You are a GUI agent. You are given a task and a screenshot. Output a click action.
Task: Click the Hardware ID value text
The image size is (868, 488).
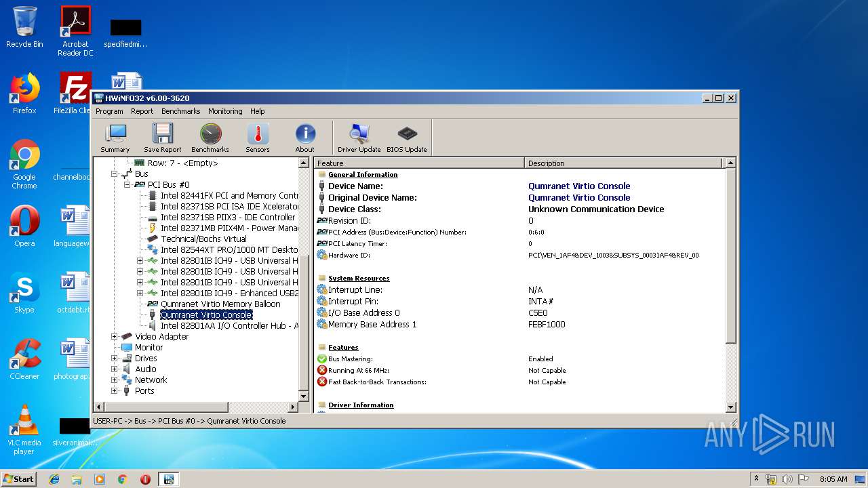613,256
